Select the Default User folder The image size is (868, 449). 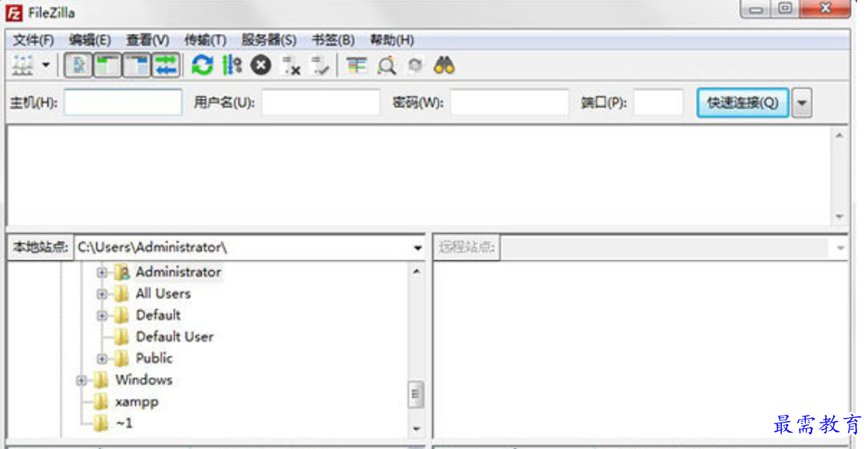[x=175, y=336]
